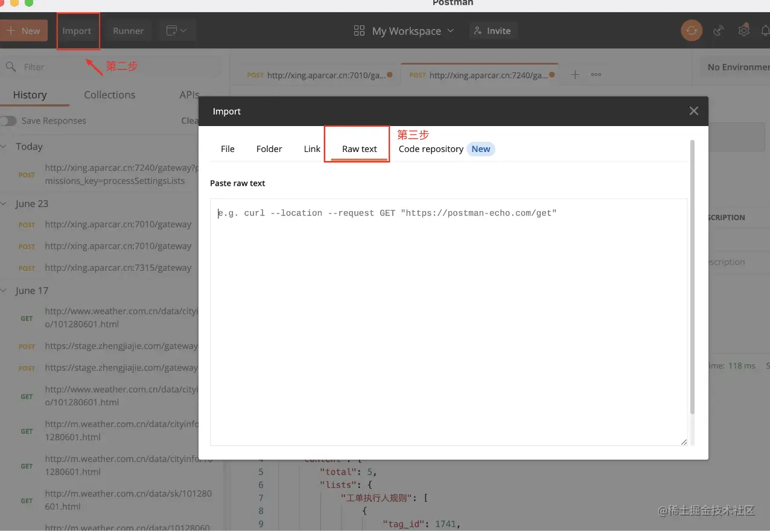Select the Folder tab in Import dialog
The height and width of the screenshot is (532, 770).
point(269,149)
